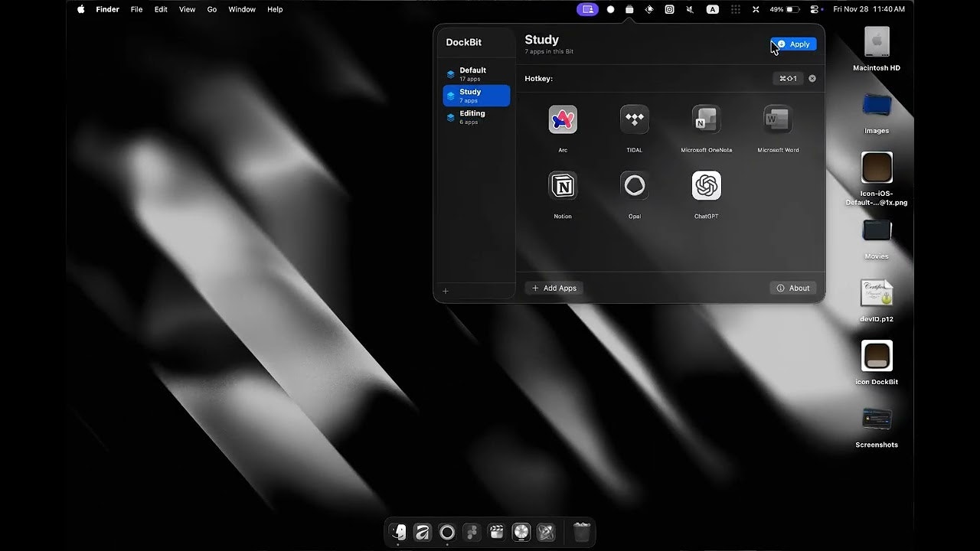Select the Editing bit with 6 apps
Viewport: 980px width, 551px height.
pyautogui.click(x=476, y=117)
